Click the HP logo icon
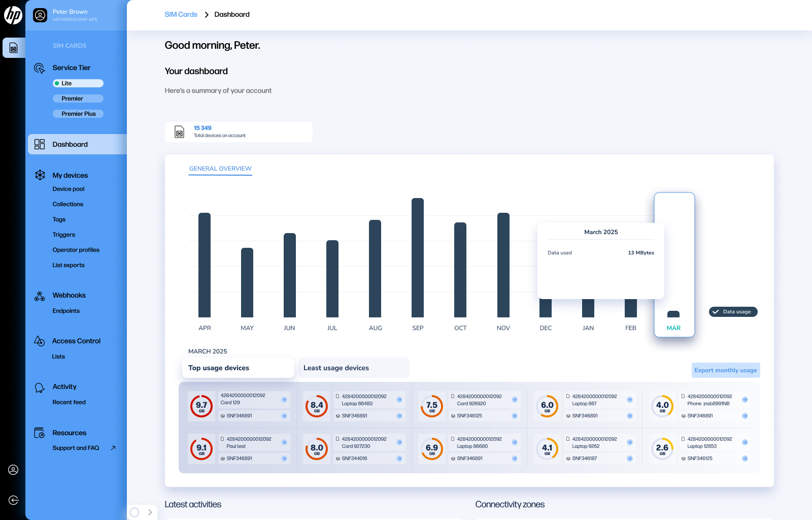Viewport: 812px width, 520px height. 13,15
